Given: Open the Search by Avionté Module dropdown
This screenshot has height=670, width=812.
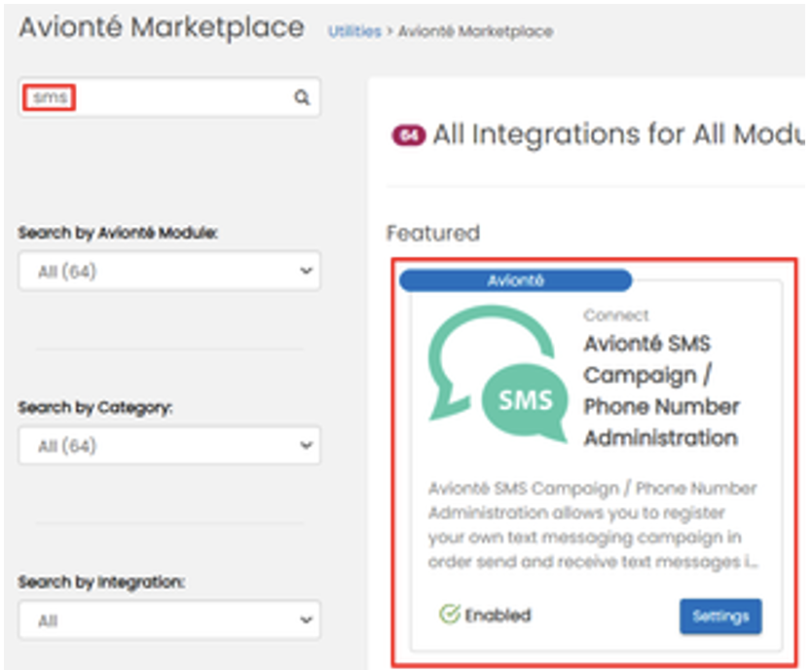Looking at the screenshot, I should tap(169, 271).
